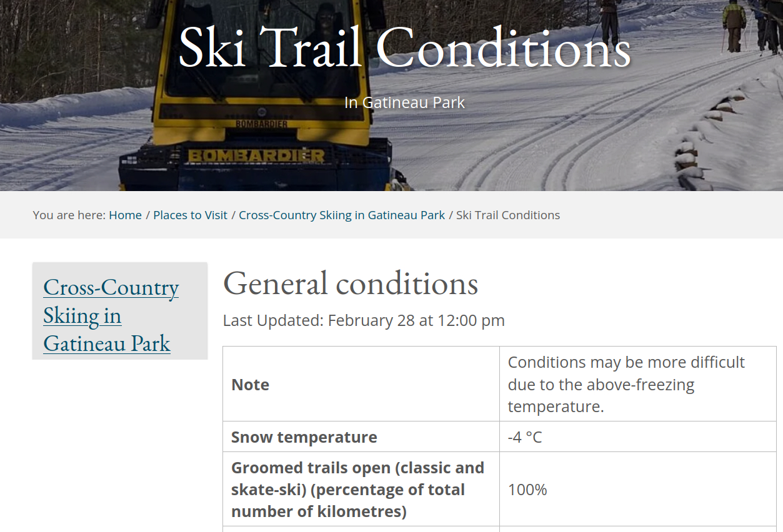Screen dimensions: 783x532
Task: Select the Note row label cell
Action: 251,385
